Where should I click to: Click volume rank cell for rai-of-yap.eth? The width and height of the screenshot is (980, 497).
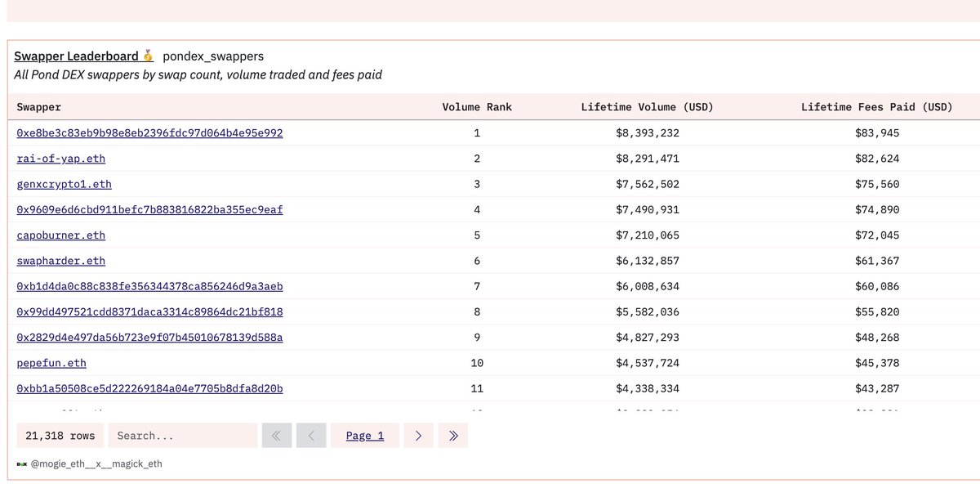coord(477,159)
